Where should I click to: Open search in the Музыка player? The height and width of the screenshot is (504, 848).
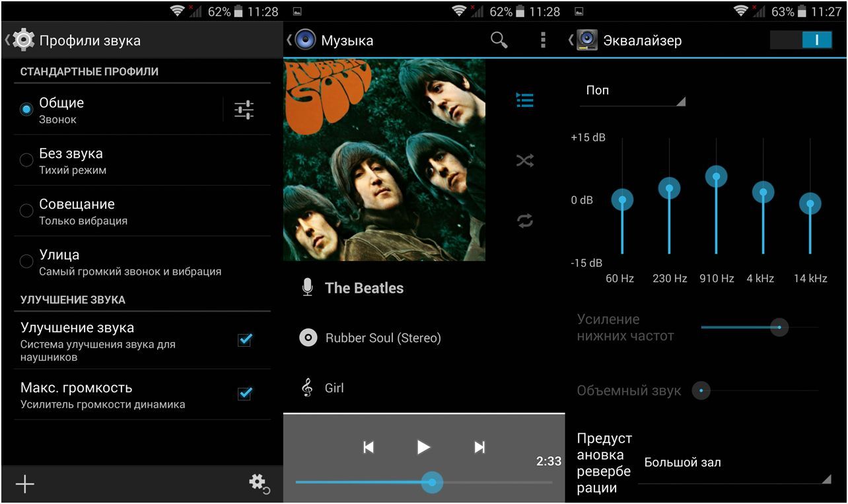499,40
